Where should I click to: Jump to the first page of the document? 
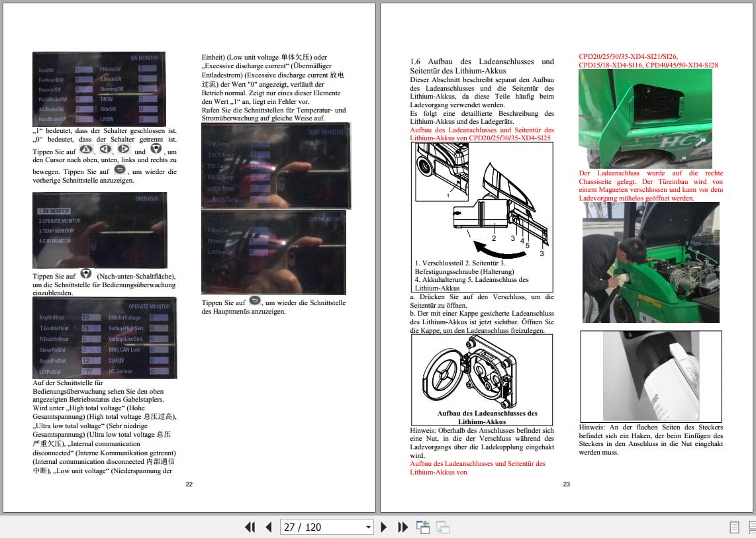pos(250,527)
